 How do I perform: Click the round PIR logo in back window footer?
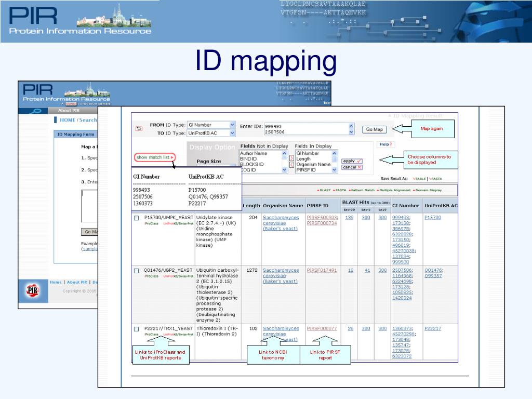point(33,290)
